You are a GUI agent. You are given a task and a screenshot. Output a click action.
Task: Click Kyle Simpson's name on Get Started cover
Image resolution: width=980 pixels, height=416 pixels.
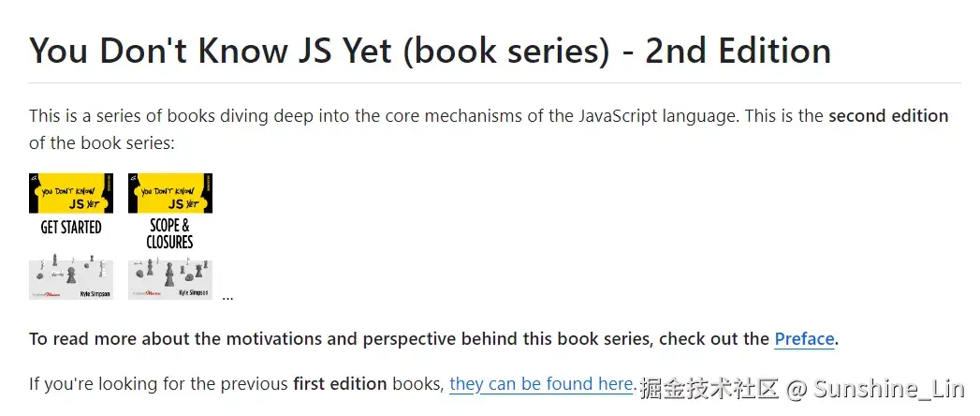[x=94, y=293]
